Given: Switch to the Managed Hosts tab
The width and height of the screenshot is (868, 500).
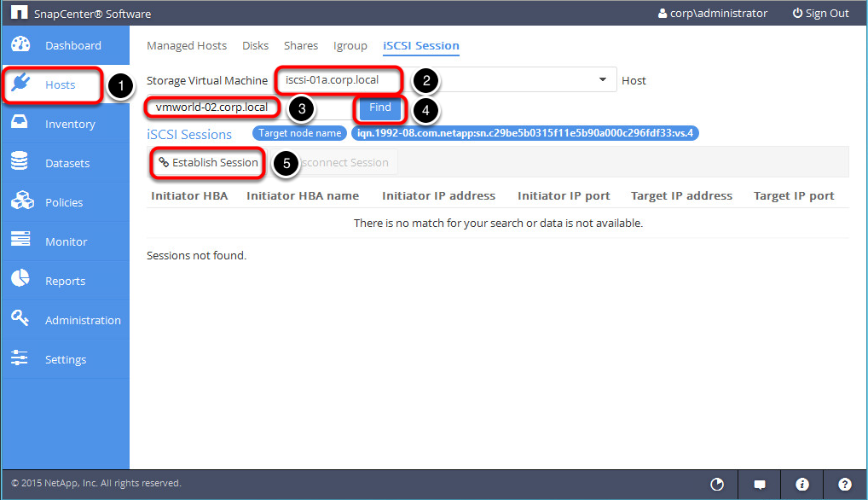Looking at the screenshot, I should 187,45.
